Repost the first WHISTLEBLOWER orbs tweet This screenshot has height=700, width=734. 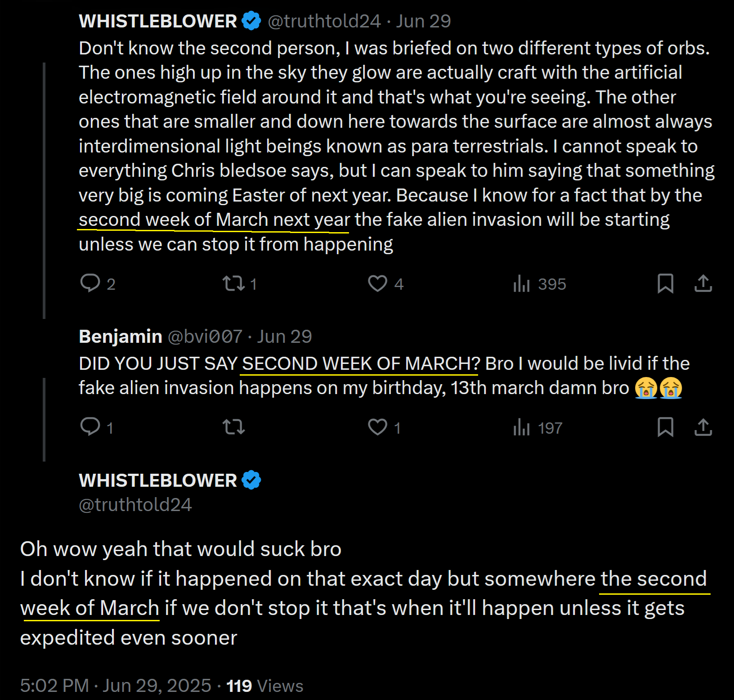233,283
